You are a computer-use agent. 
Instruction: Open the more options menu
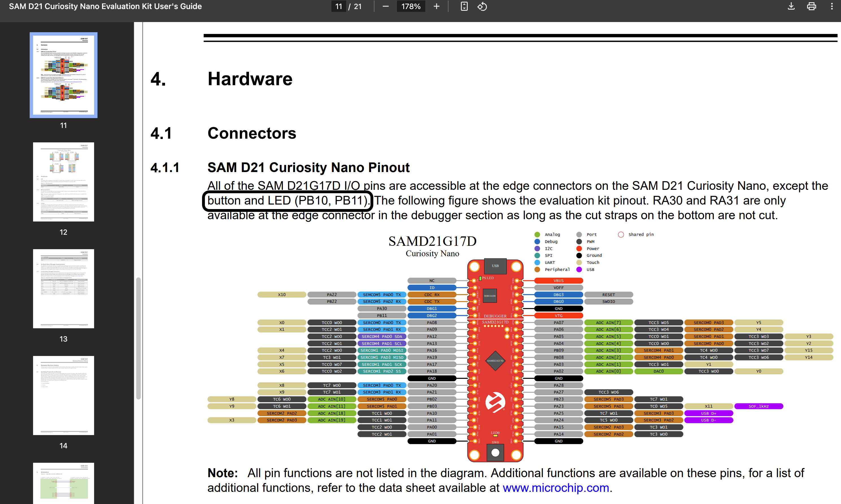click(832, 6)
